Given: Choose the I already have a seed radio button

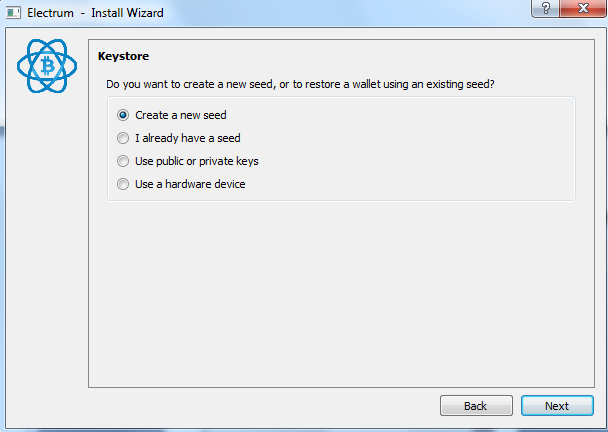Looking at the screenshot, I should click(x=123, y=138).
